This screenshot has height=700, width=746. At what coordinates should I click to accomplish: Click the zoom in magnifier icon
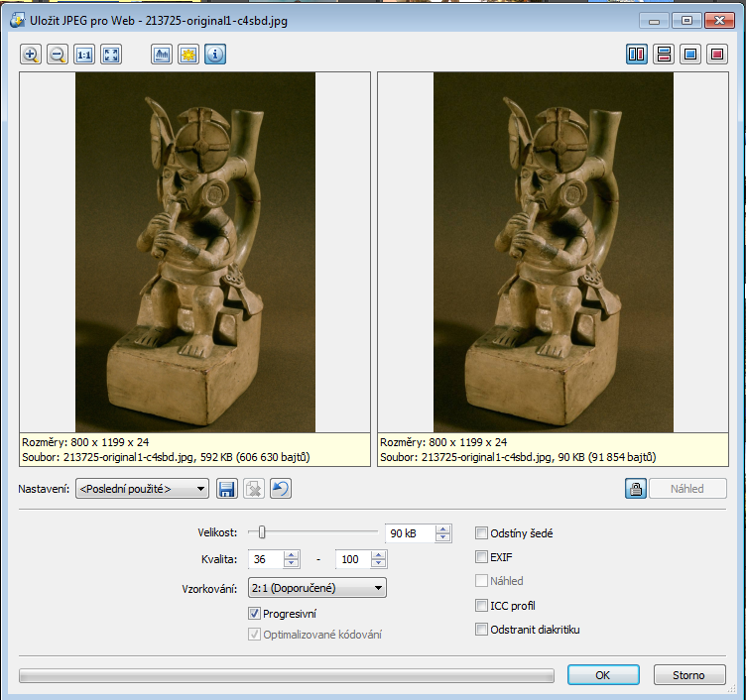[31, 55]
